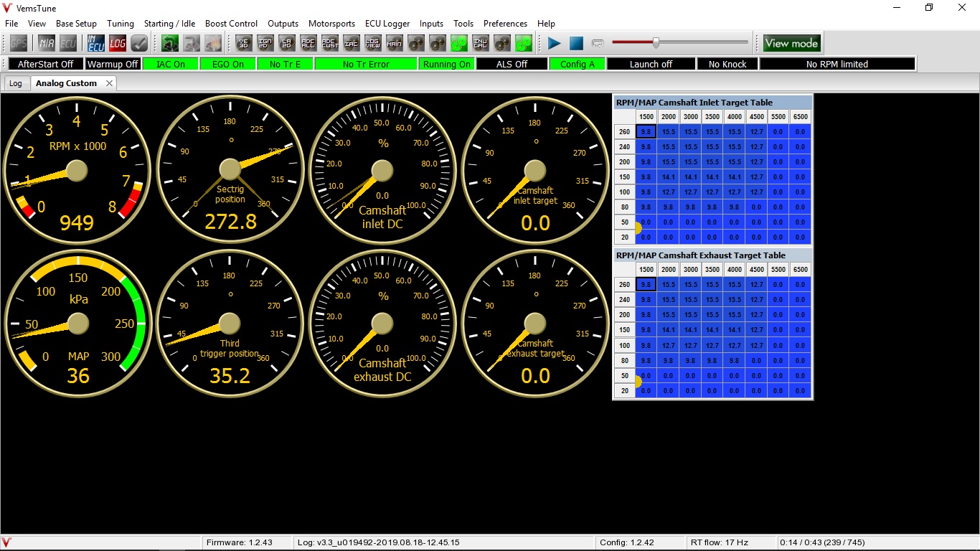Open the MAIN gauge group icon
Viewport: 980px width, 551px height.
pyautogui.click(x=395, y=43)
